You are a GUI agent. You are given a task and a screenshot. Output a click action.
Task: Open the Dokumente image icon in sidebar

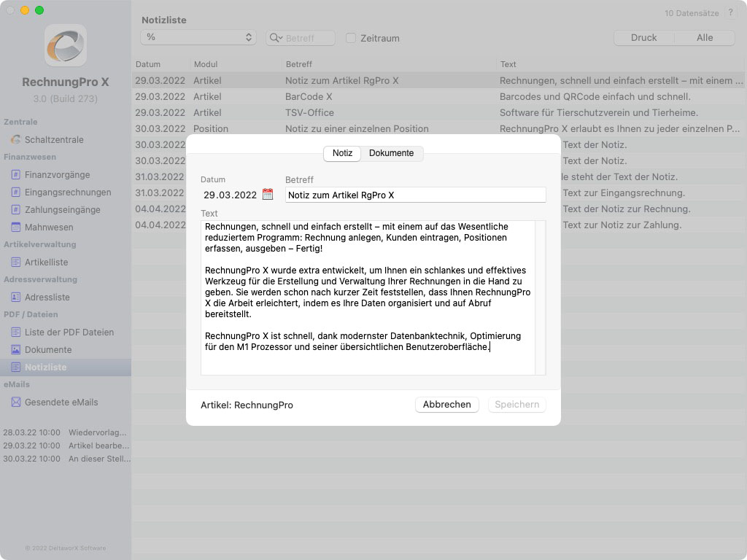[16, 350]
